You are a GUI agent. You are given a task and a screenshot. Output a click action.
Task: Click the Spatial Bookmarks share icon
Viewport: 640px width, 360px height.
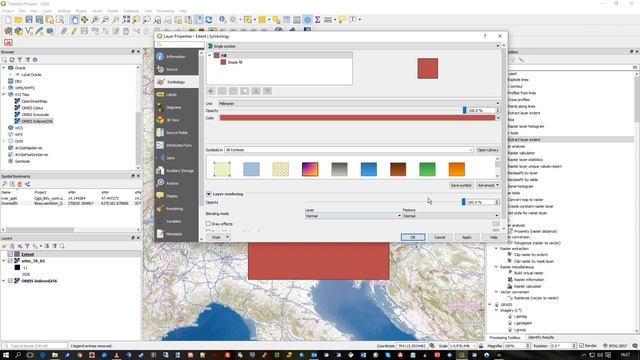(x=27, y=184)
